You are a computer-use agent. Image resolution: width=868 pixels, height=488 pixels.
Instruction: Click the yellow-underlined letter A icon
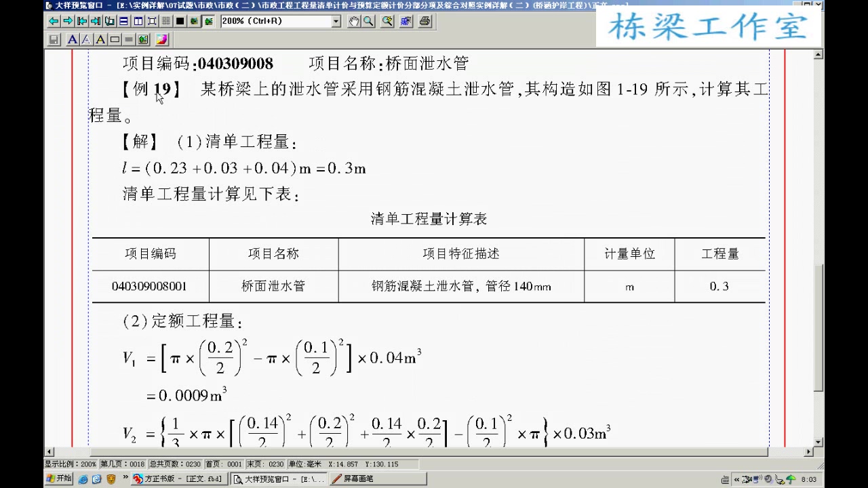100,39
